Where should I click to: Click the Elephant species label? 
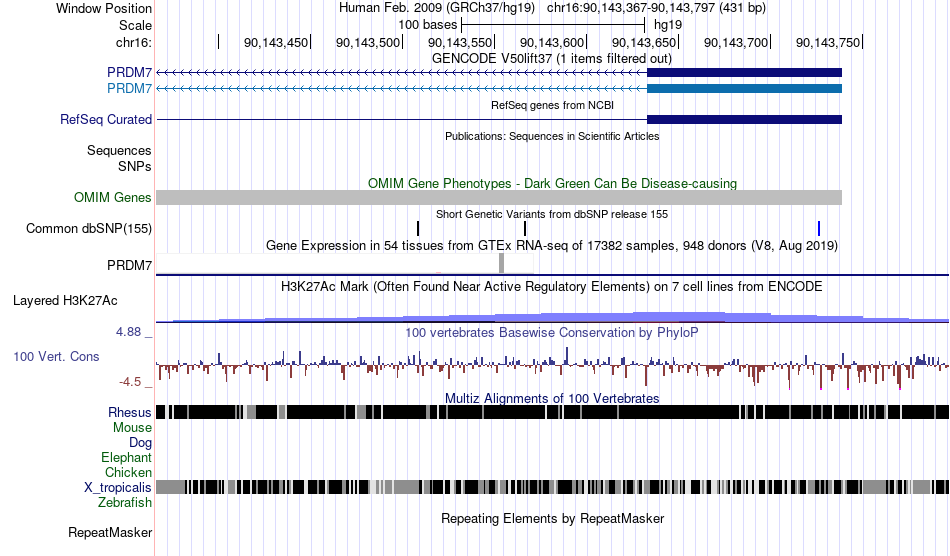(127, 457)
